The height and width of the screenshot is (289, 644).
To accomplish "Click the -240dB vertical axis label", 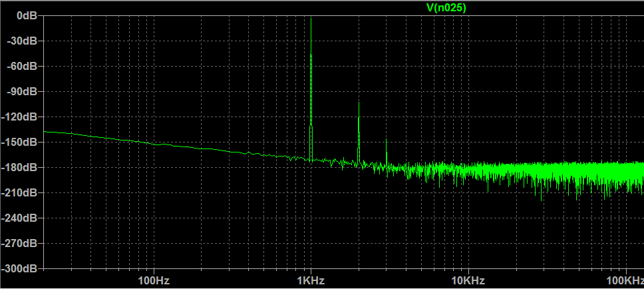I will pyautogui.click(x=20, y=218).
